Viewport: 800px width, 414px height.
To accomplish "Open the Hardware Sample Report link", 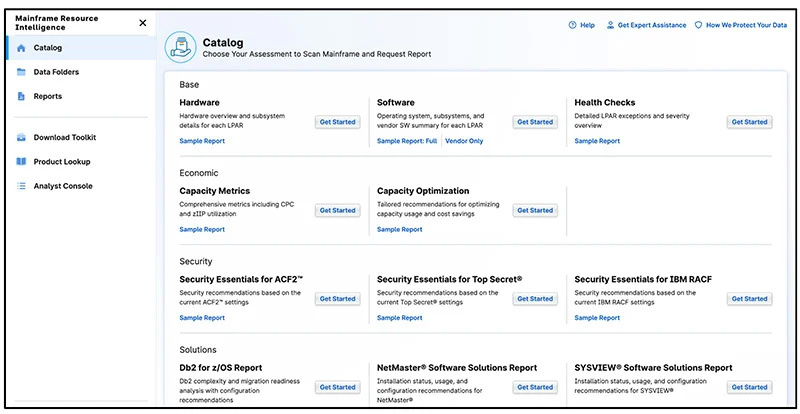I will click(202, 141).
